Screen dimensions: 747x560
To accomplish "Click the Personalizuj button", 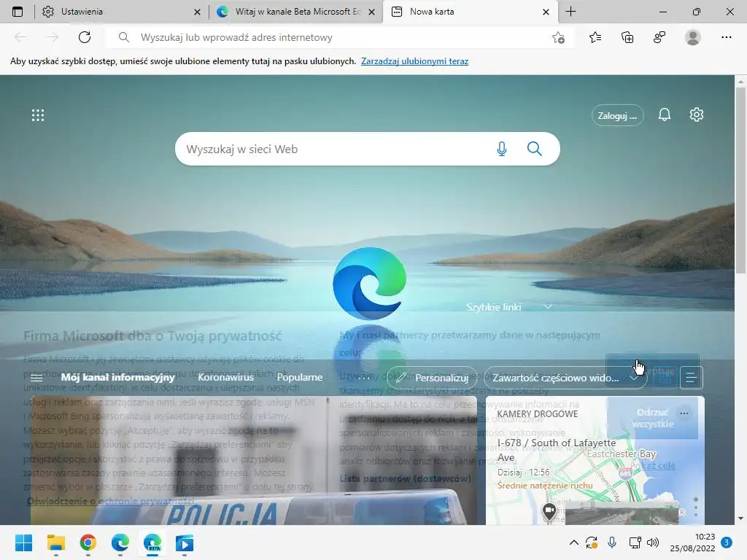I will point(432,378).
